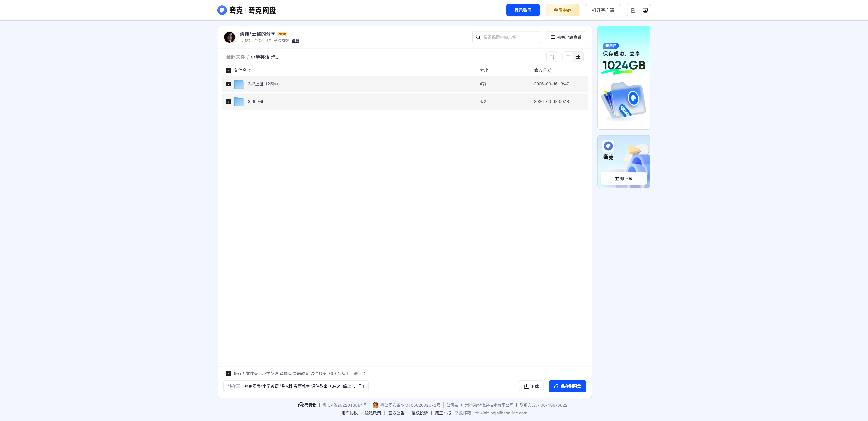Click the police badge icon in footer
868x421 pixels.
pyautogui.click(x=376, y=405)
